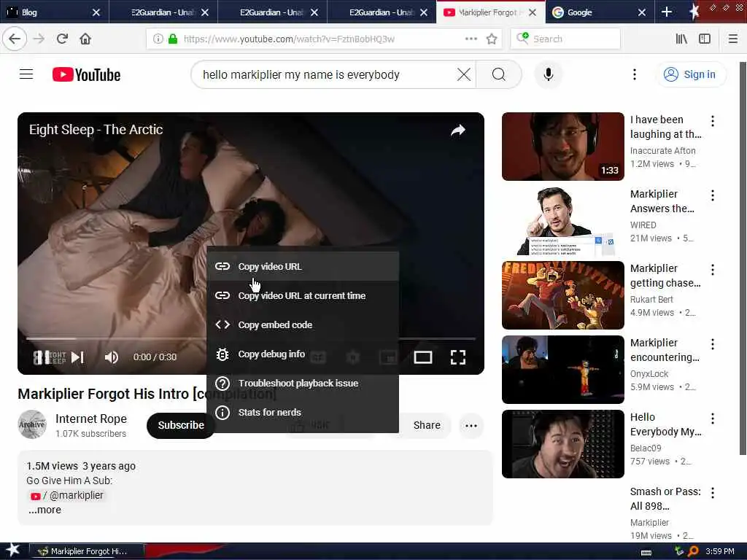Open the Internet Rope channel avatar
This screenshot has width=747, height=560.
32,424
